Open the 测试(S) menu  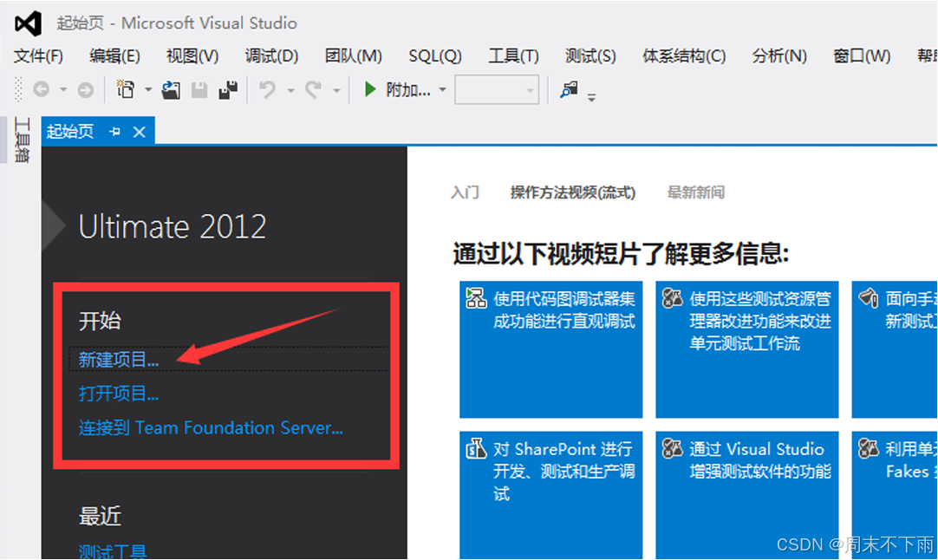590,56
